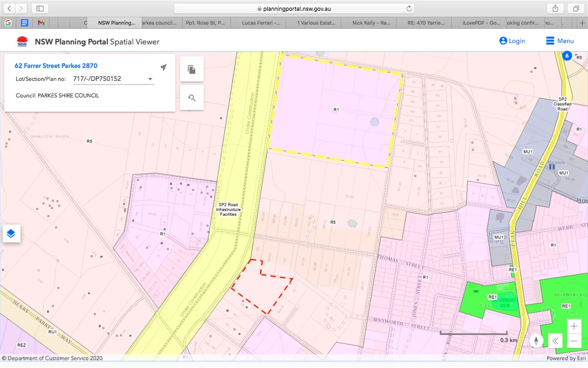Screen dimensions: 588x368
Task: Reset map orientation with compass
Action: tap(536, 341)
